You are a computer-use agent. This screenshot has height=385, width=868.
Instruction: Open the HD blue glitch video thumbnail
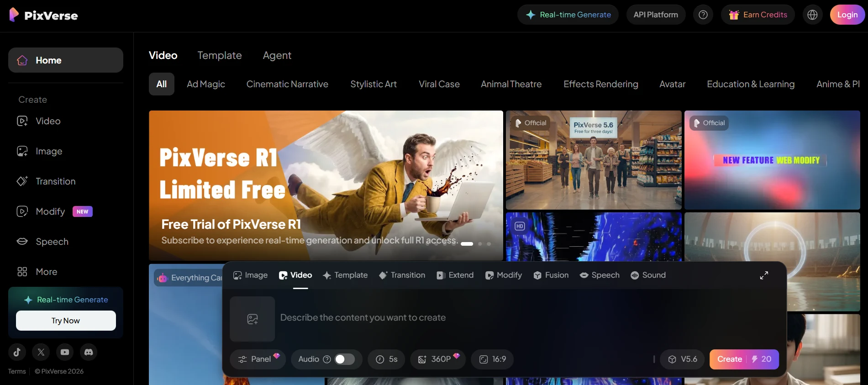[594, 237]
